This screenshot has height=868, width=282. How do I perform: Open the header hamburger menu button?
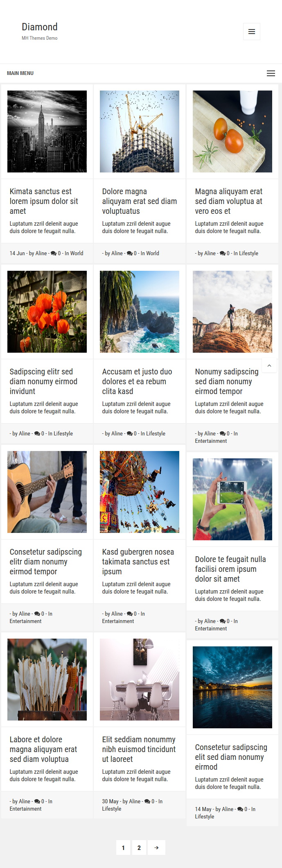click(x=252, y=32)
